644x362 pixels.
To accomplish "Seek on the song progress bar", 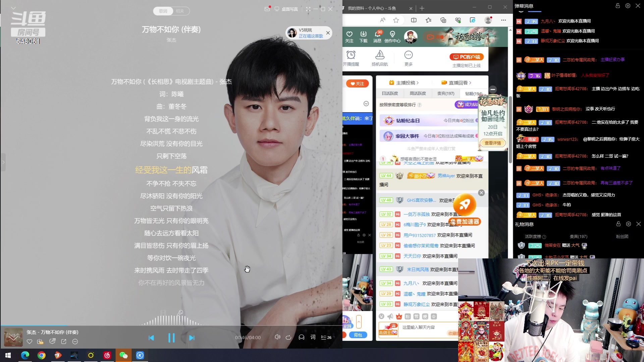I will pyautogui.click(x=171, y=325).
